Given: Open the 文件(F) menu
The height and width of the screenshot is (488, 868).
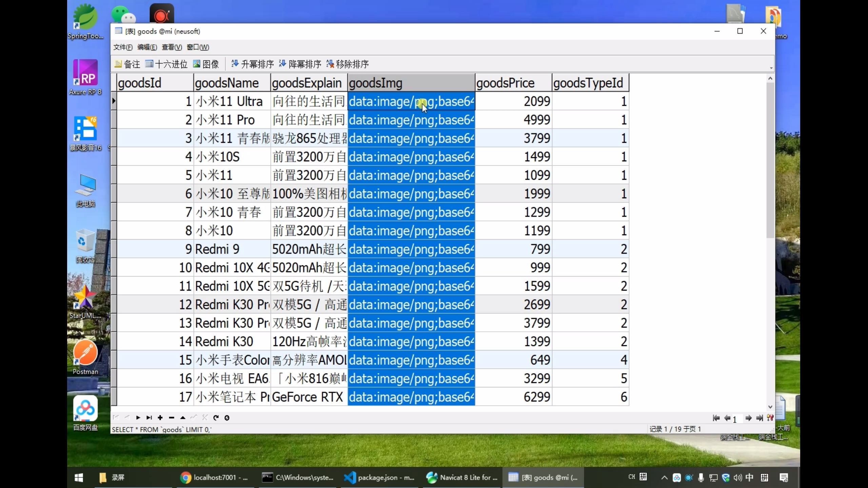Looking at the screenshot, I should click(x=122, y=47).
